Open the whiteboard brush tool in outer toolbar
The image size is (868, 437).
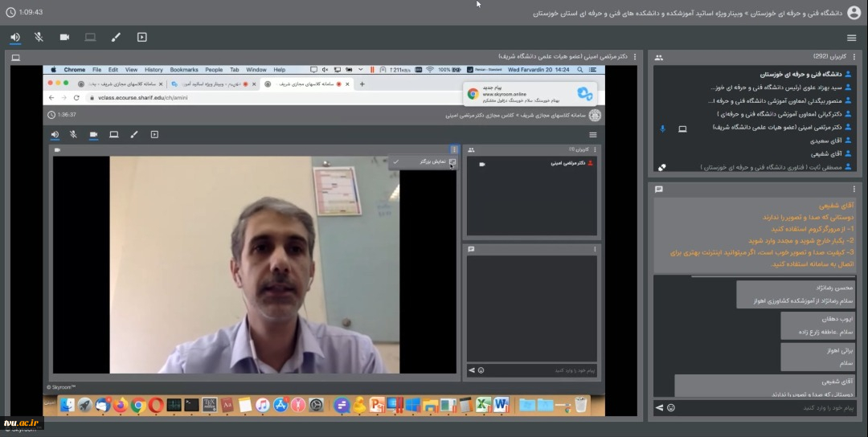click(x=116, y=37)
